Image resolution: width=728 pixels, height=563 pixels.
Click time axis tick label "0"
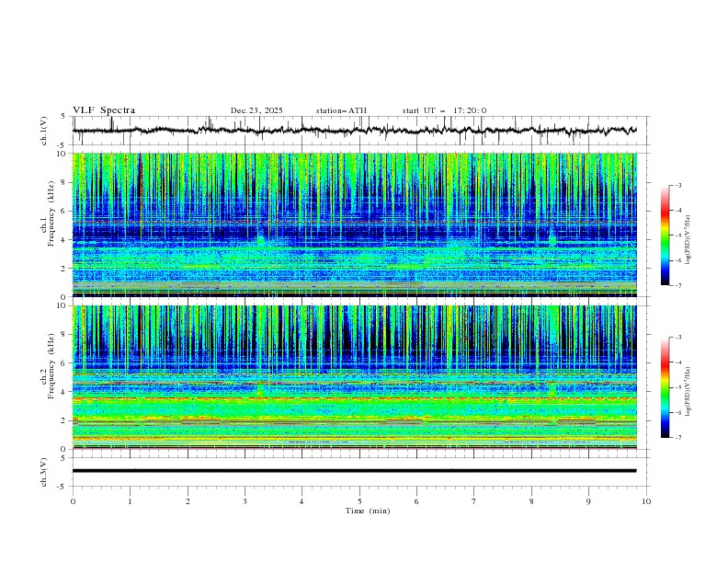(73, 501)
